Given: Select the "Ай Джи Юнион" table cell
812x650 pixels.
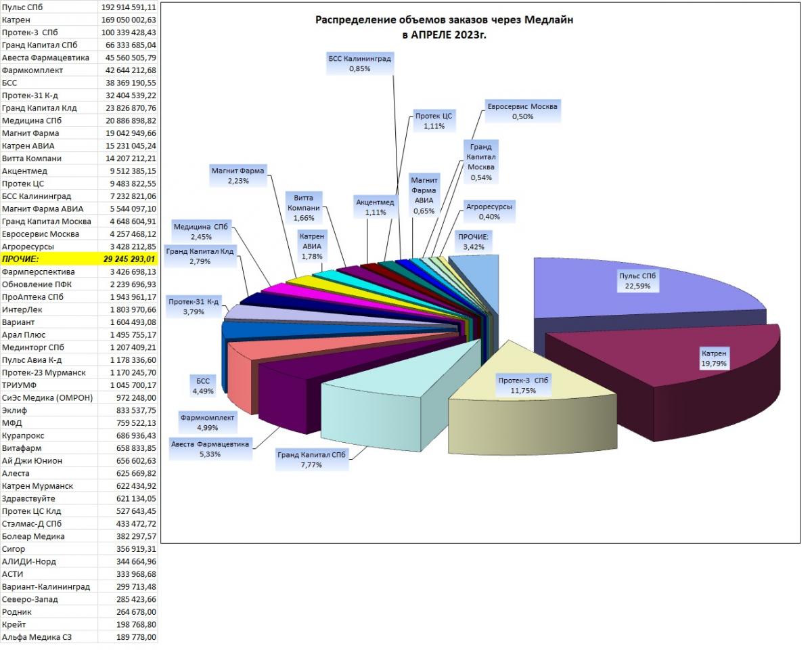Looking at the screenshot, I should click(49, 460).
